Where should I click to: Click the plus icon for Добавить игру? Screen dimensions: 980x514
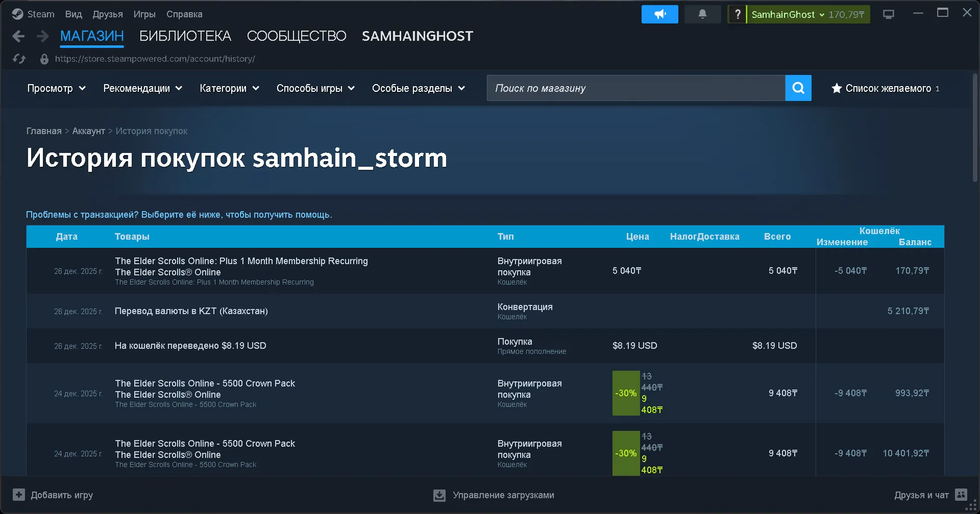click(x=19, y=495)
